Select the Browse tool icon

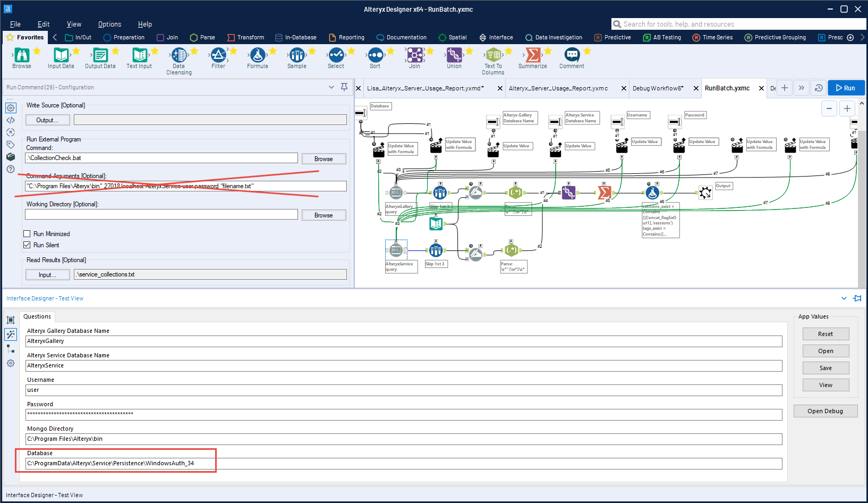point(22,55)
